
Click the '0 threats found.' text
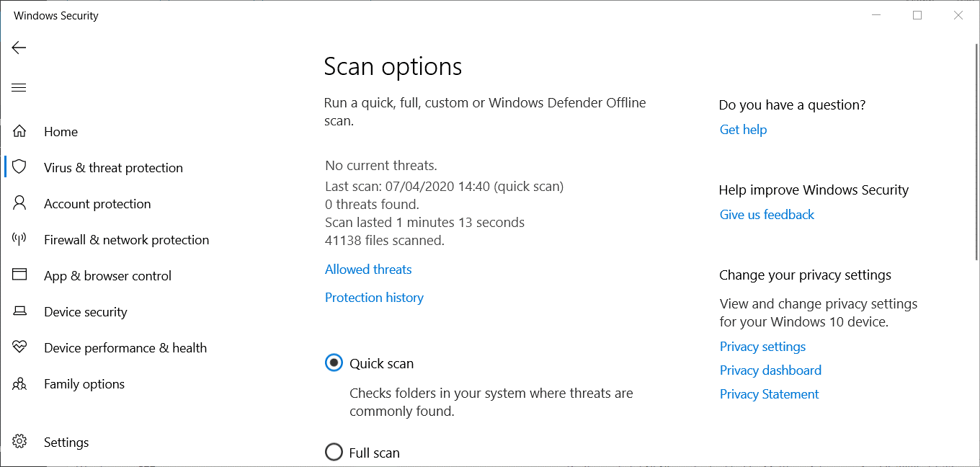(x=372, y=204)
